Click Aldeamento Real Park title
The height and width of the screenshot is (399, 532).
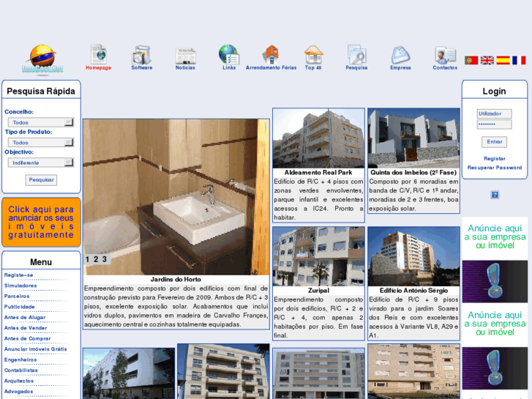tap(318, 173)
